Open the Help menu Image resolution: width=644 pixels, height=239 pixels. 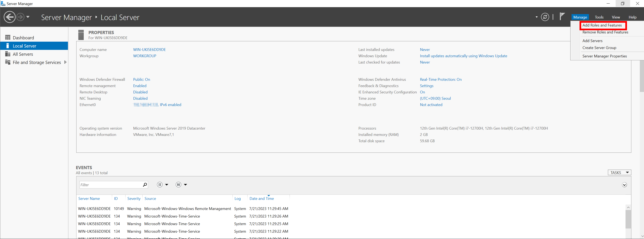[632, 17]
